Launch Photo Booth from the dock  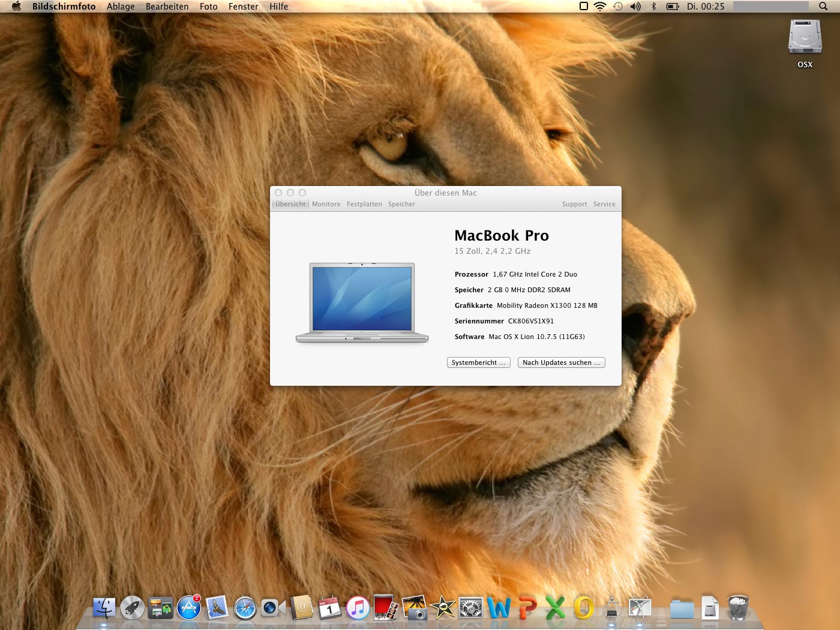pos(385,608)
